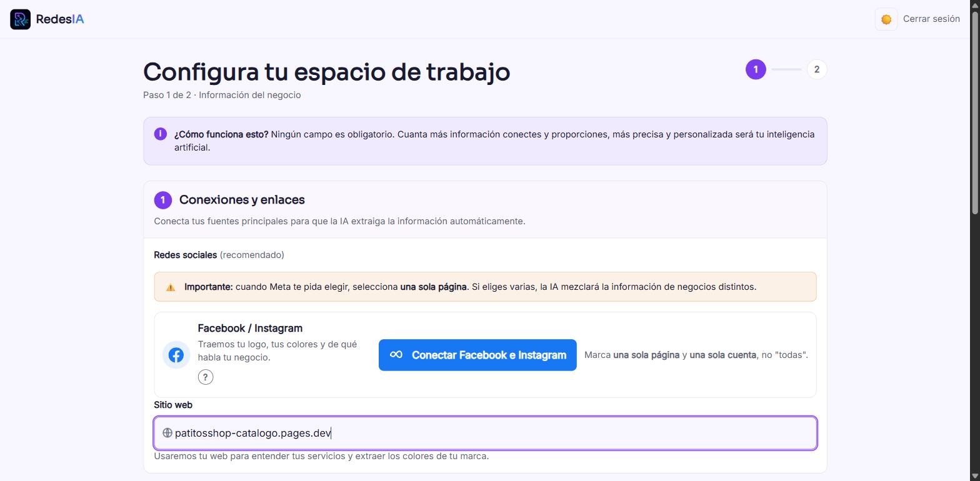Click 'Traemos tu logo, tus colores' description
980x481 pixels.
(277, 351)
